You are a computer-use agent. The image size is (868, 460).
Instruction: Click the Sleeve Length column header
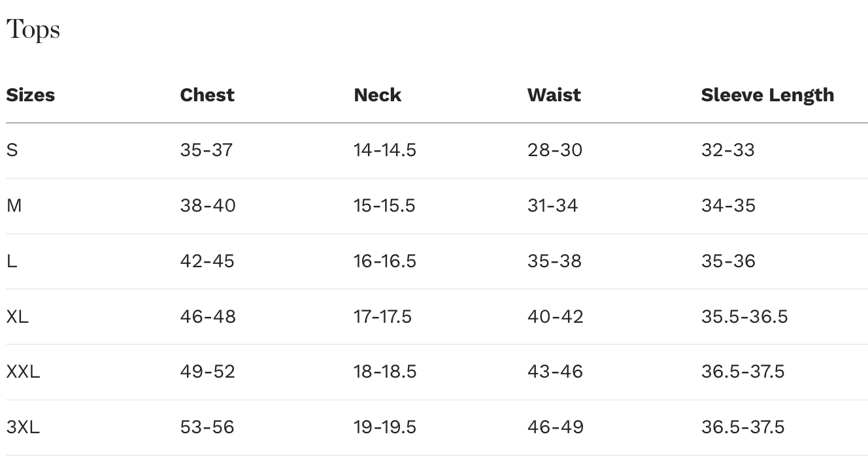coord(767,95)
